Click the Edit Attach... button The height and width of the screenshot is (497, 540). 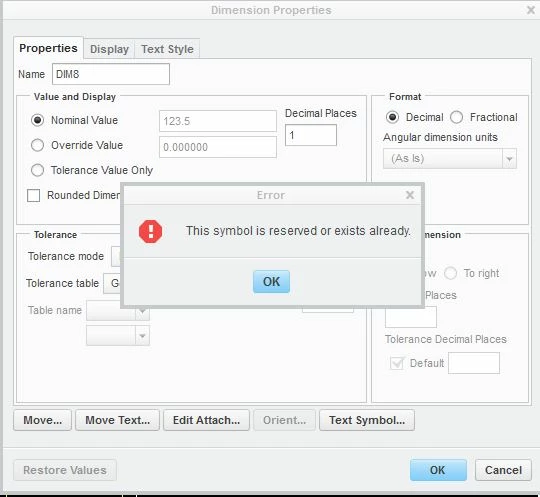tap(206, 420)
